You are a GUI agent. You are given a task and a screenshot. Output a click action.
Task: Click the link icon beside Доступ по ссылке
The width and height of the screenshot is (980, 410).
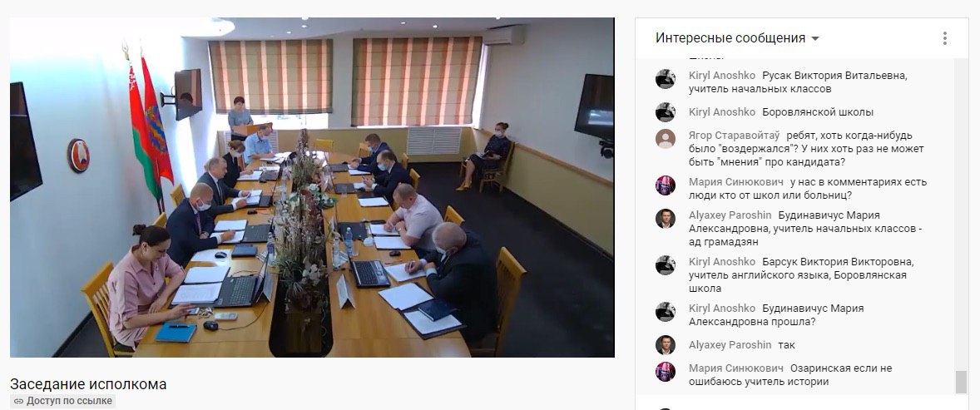tap(18, 401)
